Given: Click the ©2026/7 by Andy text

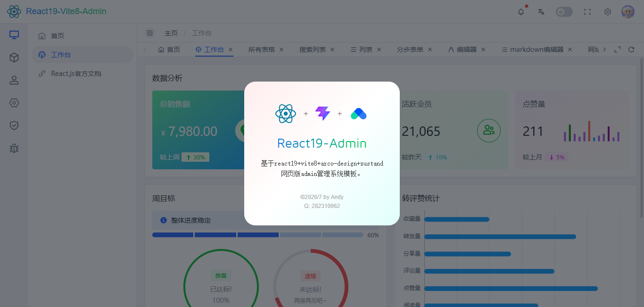Looking at the screenshot, I should click(322, 197).
